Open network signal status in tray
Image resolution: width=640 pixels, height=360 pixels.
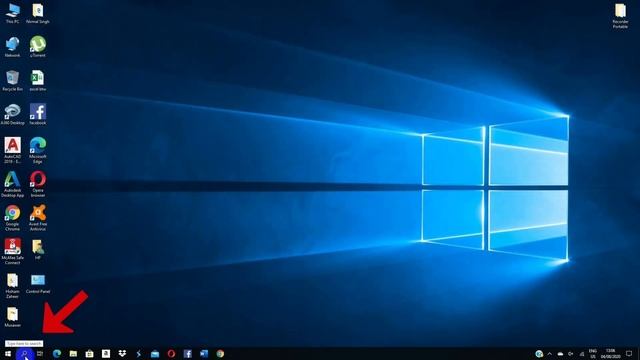[582, 354]
